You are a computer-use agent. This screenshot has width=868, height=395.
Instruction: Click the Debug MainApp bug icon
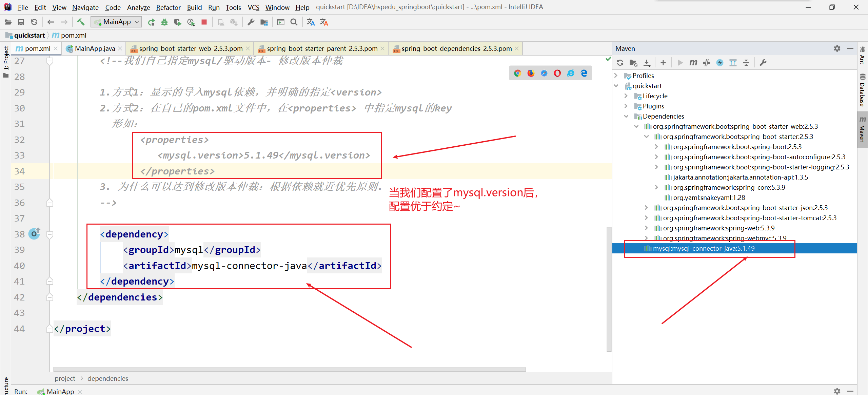164,22
